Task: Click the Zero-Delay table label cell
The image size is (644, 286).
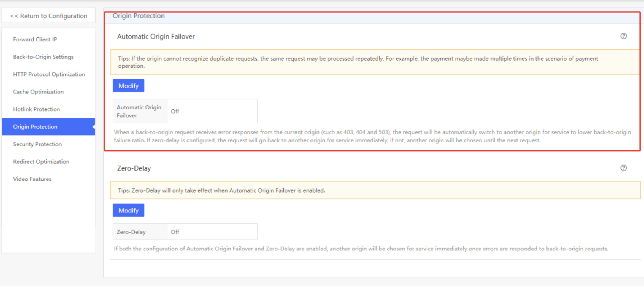Action: [x=140, y=232]
